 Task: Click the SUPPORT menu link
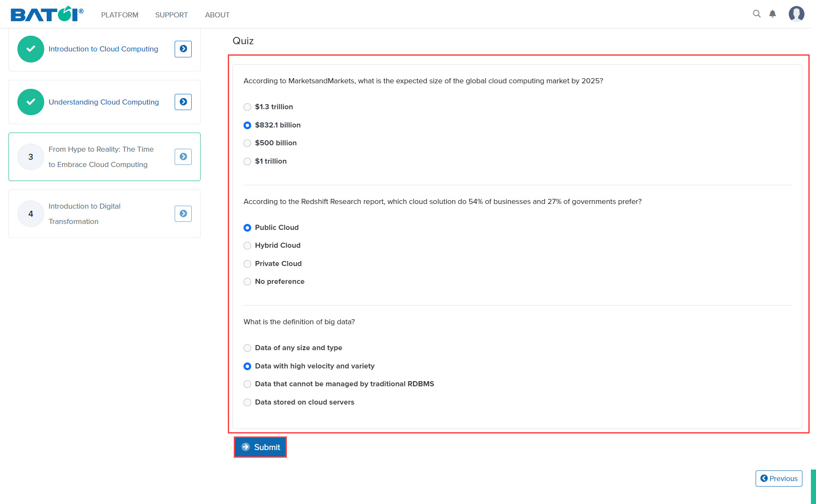tap(171, 14)
